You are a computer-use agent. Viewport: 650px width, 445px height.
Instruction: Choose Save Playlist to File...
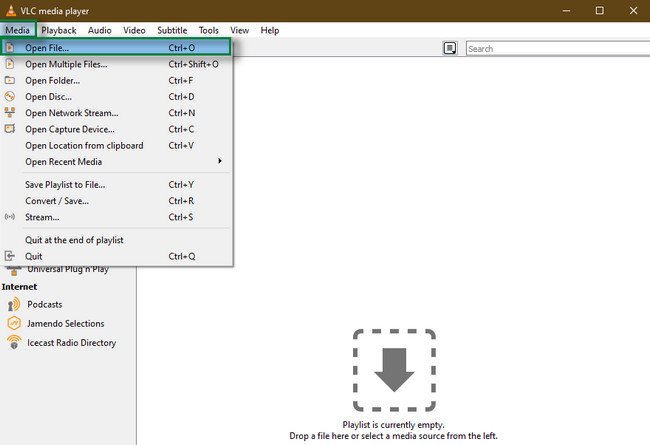click(116, 185)
